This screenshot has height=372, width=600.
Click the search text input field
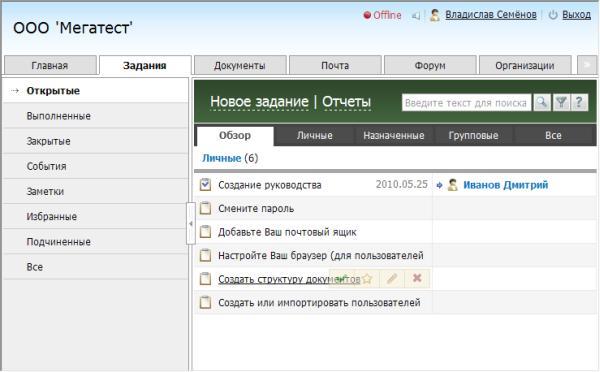[466, 103]
